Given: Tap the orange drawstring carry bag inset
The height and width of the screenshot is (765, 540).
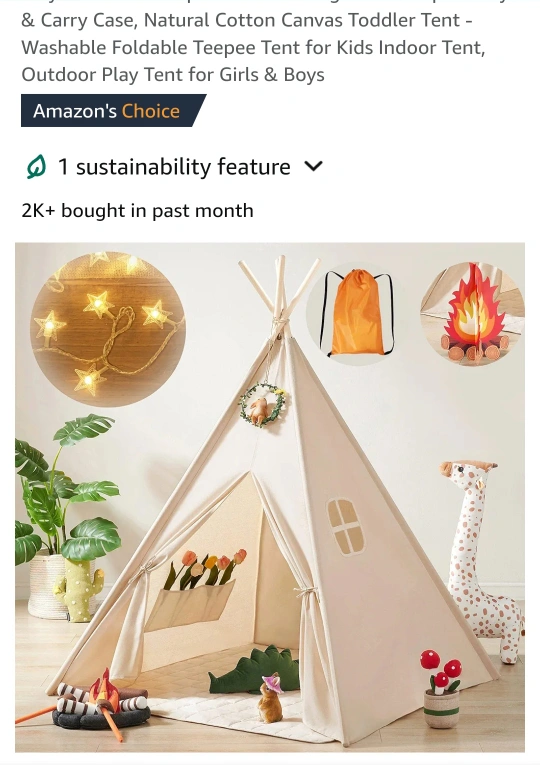Looking at the screenshot, I should 357,313.
